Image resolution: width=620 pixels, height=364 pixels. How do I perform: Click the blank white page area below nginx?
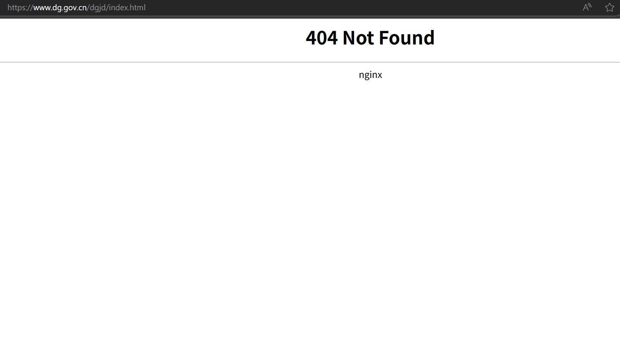[x=310, y=220]
